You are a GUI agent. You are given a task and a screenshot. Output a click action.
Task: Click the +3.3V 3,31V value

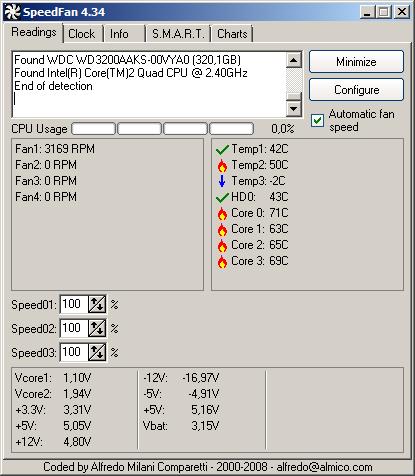coord(77,410)
